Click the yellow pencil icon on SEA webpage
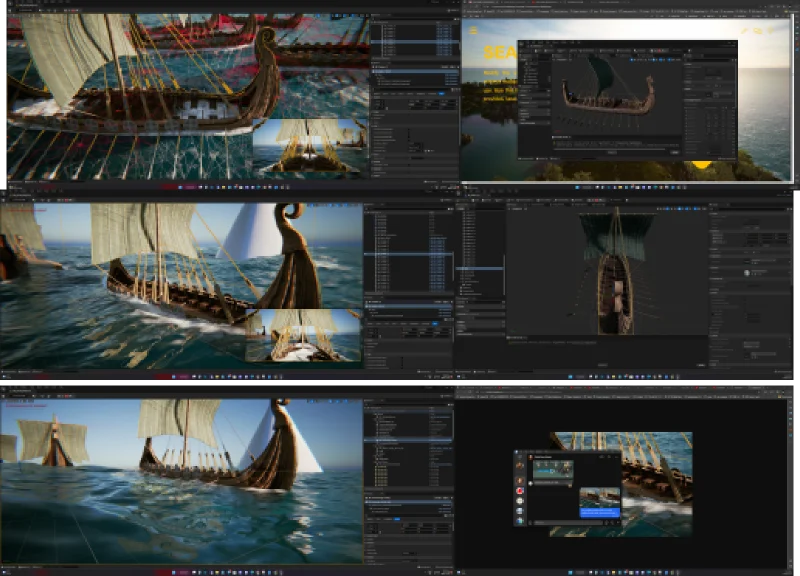Viewport: 800px width, 576px height. tap(744, 31)
